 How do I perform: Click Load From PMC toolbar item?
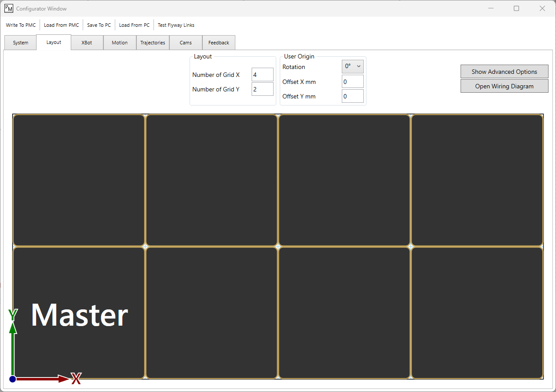pyautogui.click(x=62, y=25)
